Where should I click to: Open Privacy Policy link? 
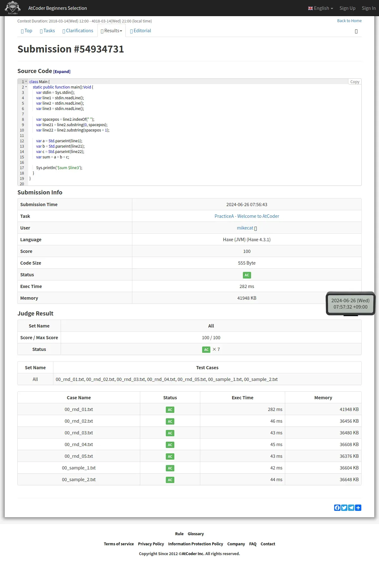tap(151, 544)
